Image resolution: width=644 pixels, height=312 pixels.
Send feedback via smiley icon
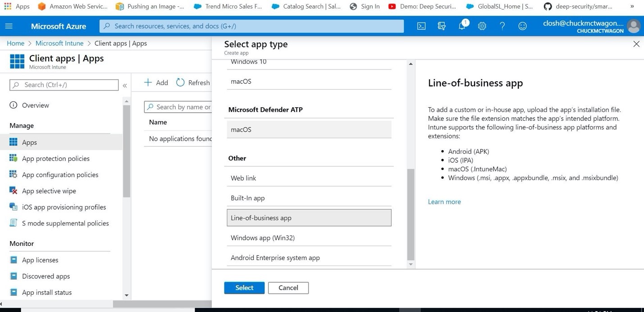pyautogui.click(x=522, y=26)
